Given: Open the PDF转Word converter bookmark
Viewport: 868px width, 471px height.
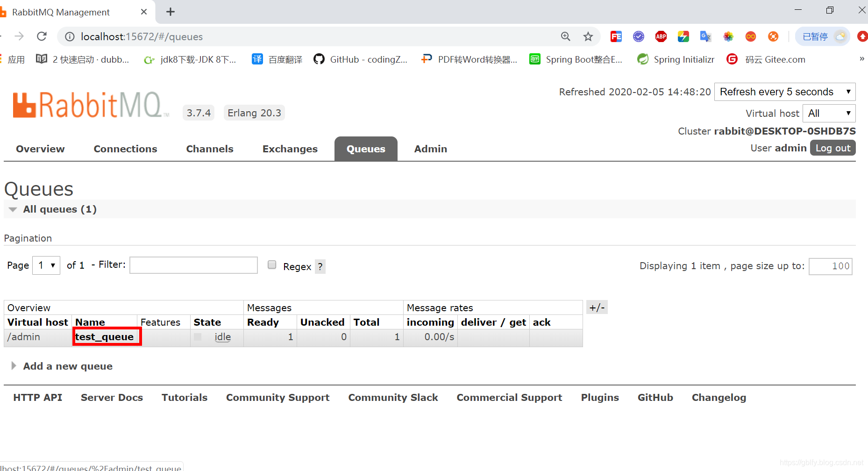Looking at the screenshot, I should [469, 59].
